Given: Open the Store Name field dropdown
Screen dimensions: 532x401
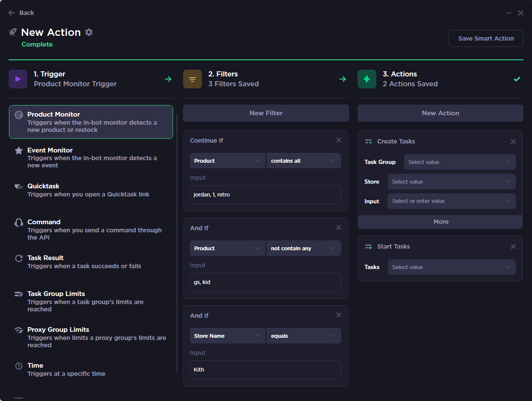Looking at the screenshot, I should [x=227, y=336].
